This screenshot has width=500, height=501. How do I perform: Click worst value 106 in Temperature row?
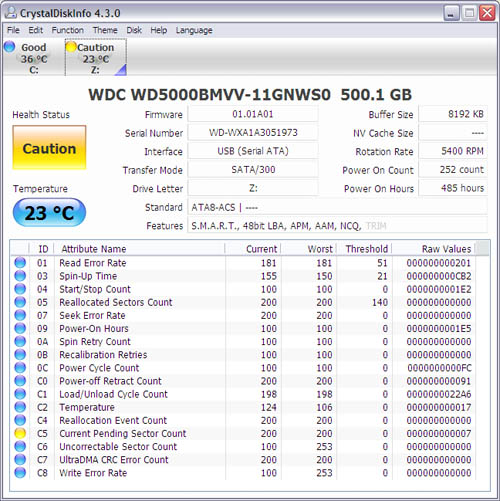pos(324,407)
